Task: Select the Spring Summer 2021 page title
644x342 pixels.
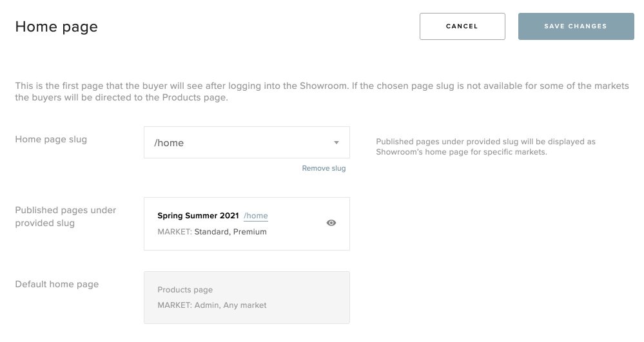Action: [x=198, y=216]
